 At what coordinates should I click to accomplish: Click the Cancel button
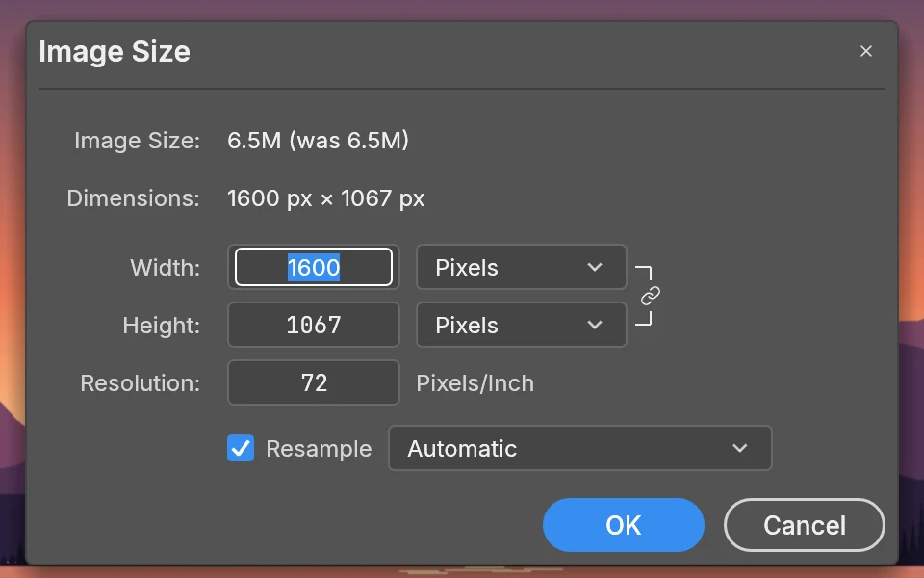(805, 525)
